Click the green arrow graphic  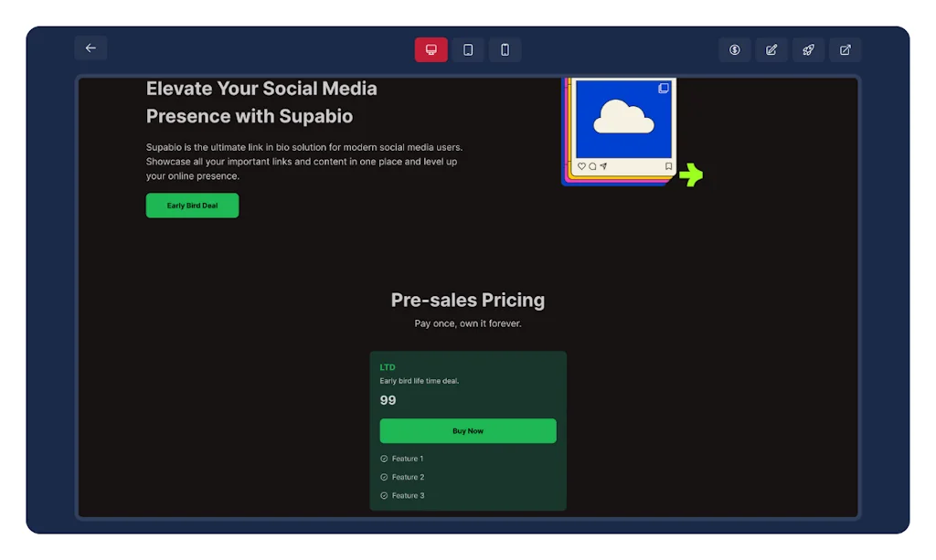(x=691, y=174)
